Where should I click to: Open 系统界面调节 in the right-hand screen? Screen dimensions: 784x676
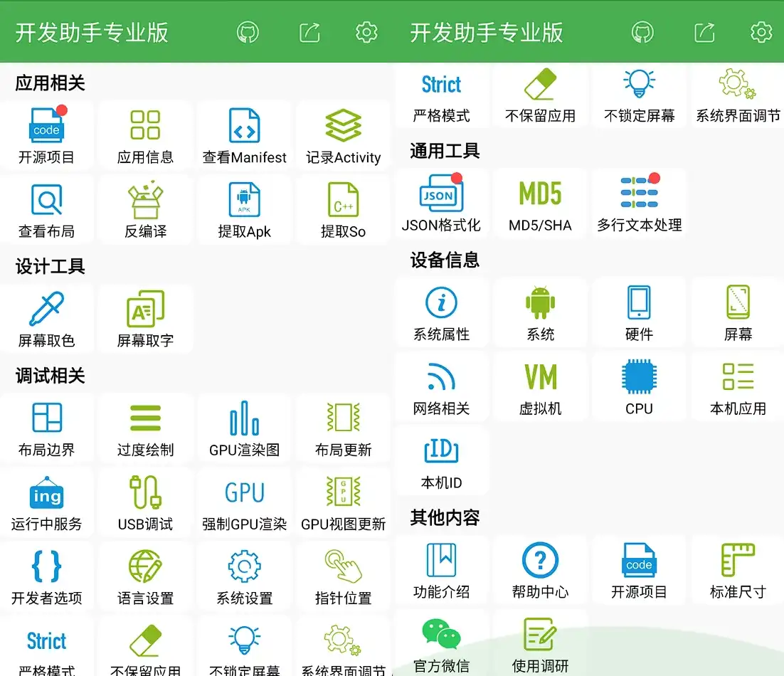(x=738, y=96)
